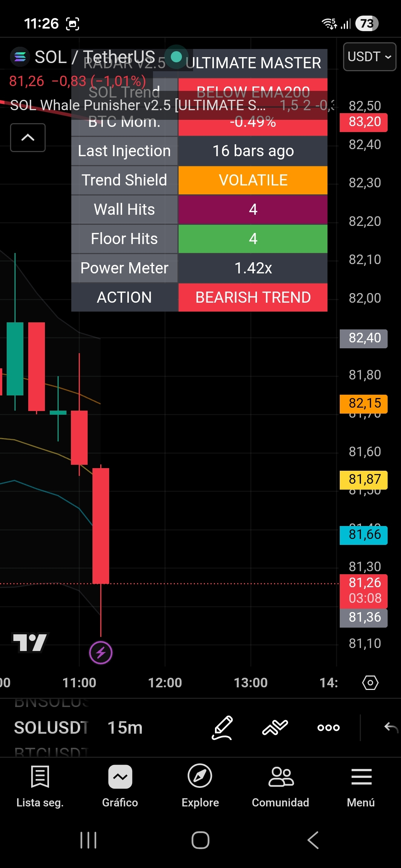Open the Menú tab
Viewport: 401px width, 868px height.
tap(361, 786)
